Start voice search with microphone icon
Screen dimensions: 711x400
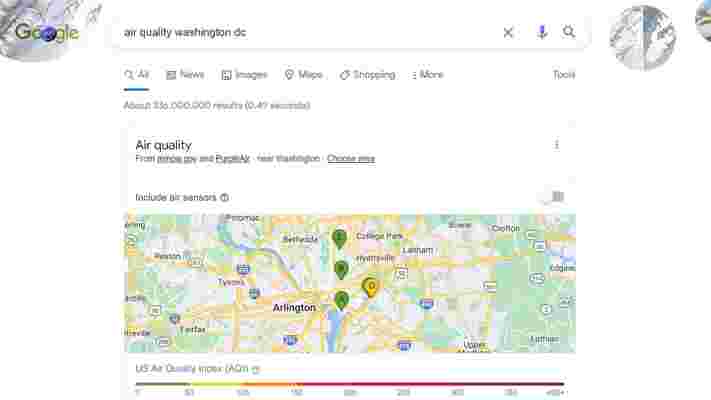[542, 32]
